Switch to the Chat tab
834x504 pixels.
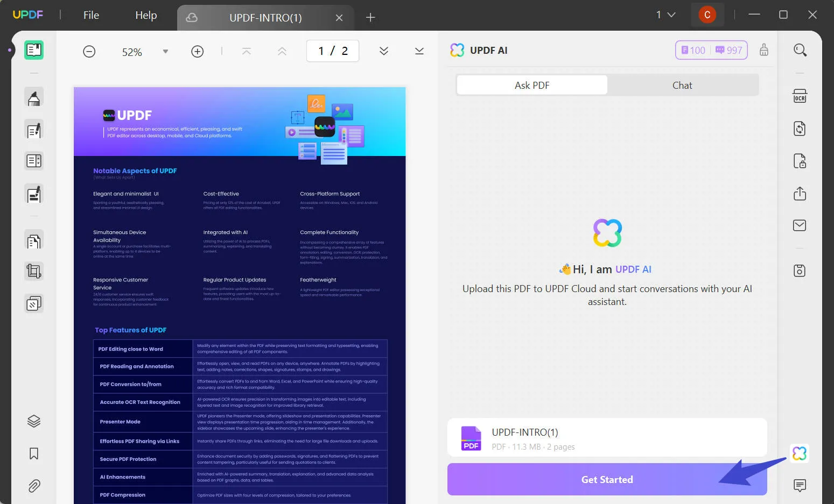click(682, 85)
